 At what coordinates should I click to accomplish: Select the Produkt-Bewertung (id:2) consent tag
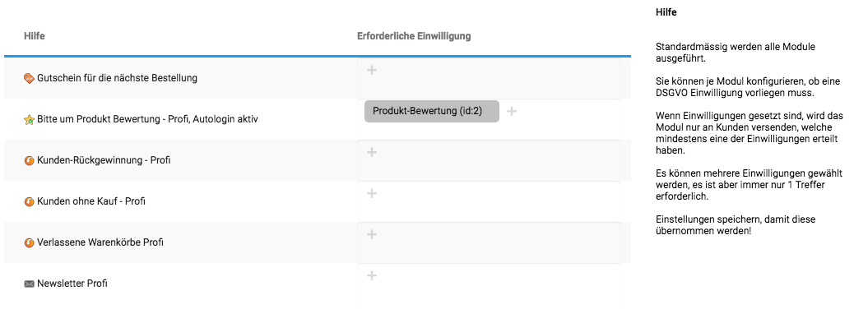point(432,111)
